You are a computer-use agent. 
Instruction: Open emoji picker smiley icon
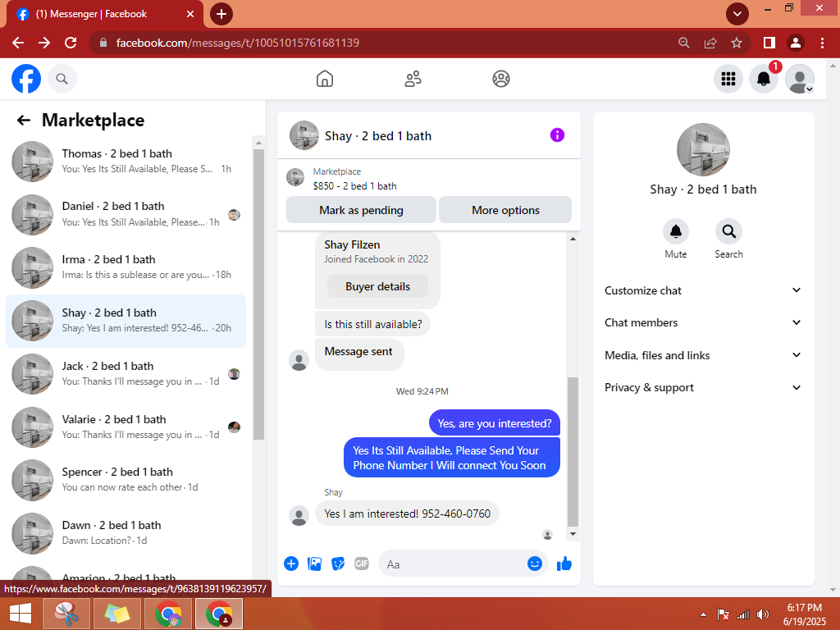point(535,564)
